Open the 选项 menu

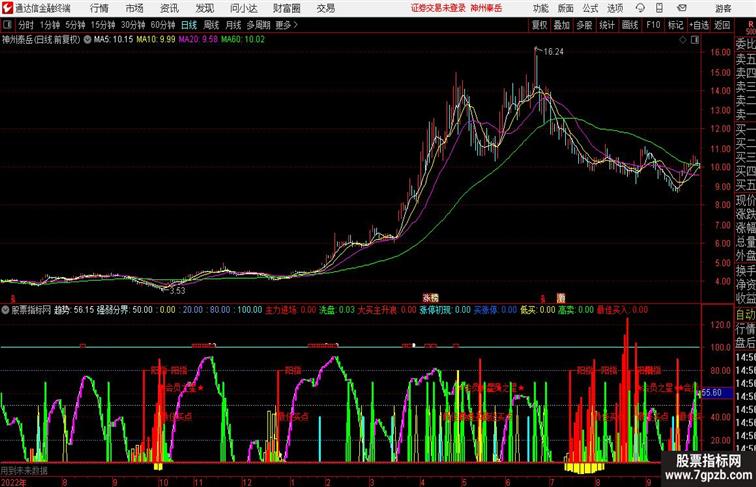click(x=615, y=8)
